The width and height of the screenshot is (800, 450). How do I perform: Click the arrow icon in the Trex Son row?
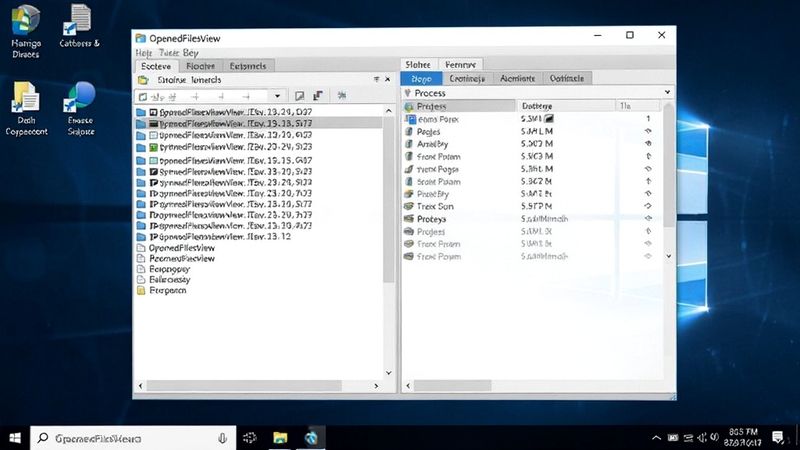pyautogui.click(x=648, y=206)
